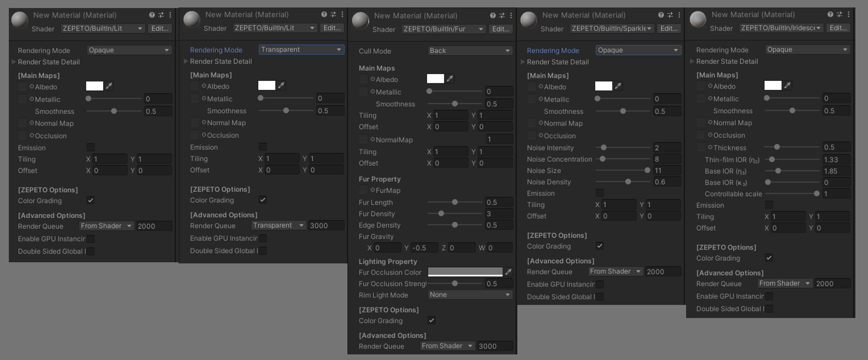
Task: Click Render Queue value field showing 3000 in Lit Transparent
Action: 326,225
